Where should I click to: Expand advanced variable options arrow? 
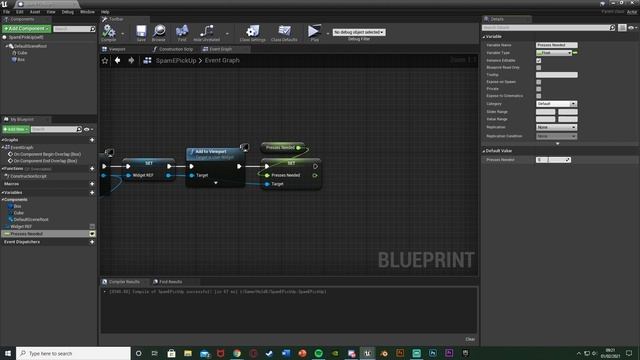pyautogui.click(x=558, y=144)
